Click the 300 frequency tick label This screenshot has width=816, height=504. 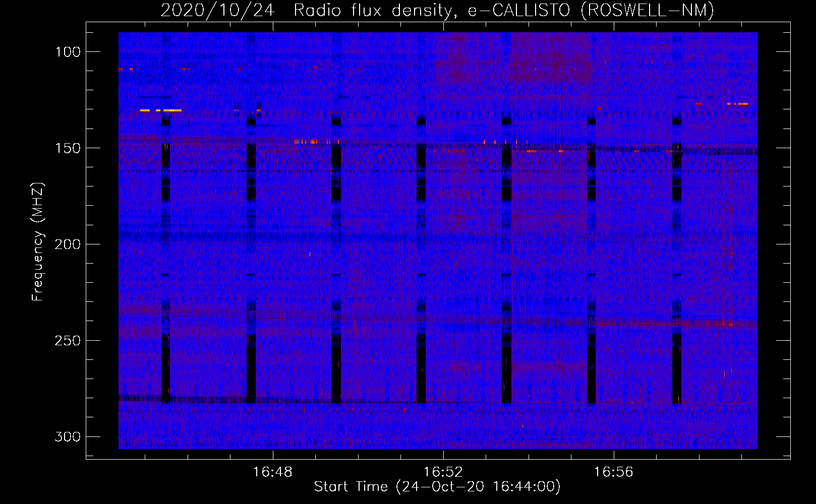68,437
